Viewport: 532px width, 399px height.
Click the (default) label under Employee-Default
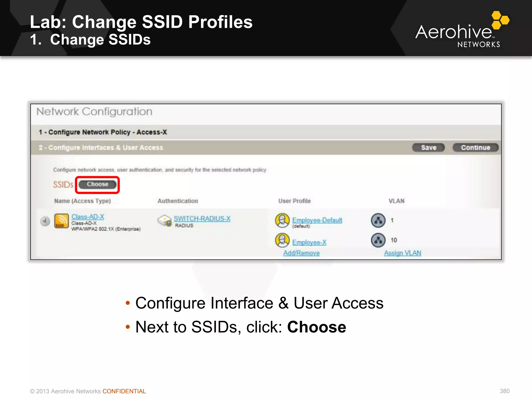pos(301,226)
